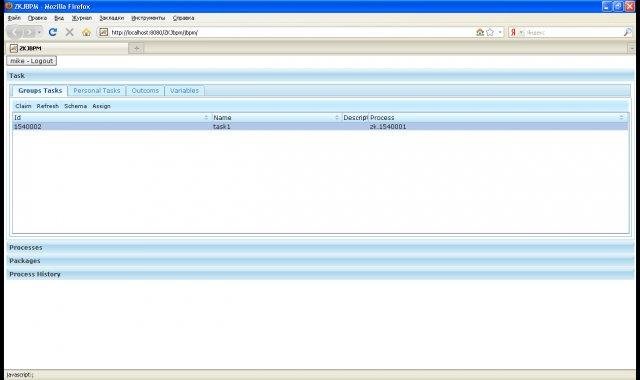Open the address bar dropdown arrow

click(500, 32)
